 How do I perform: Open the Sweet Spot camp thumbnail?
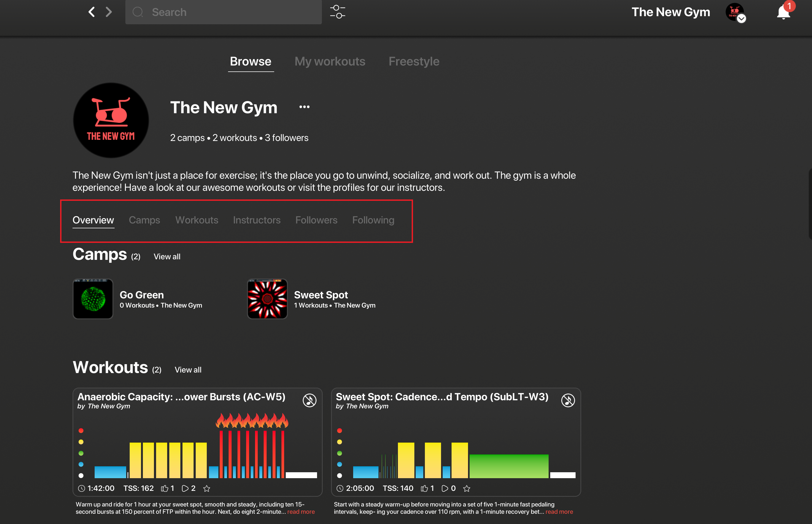click(x=267, y=299)
